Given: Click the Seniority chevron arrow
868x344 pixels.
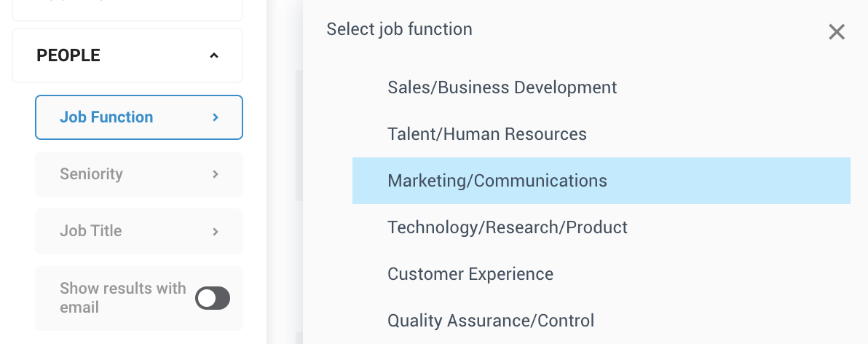Looking at the screenshot, I should tap(216, 174).
